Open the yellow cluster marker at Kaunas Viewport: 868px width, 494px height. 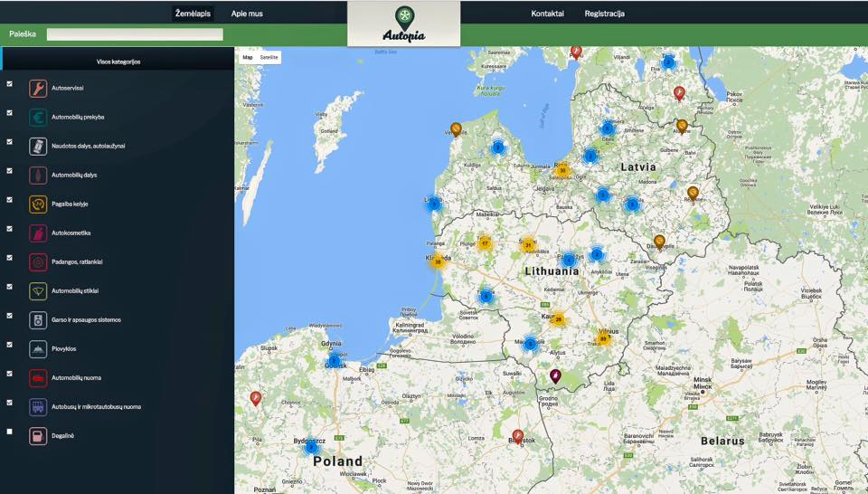tap(559, 319)
